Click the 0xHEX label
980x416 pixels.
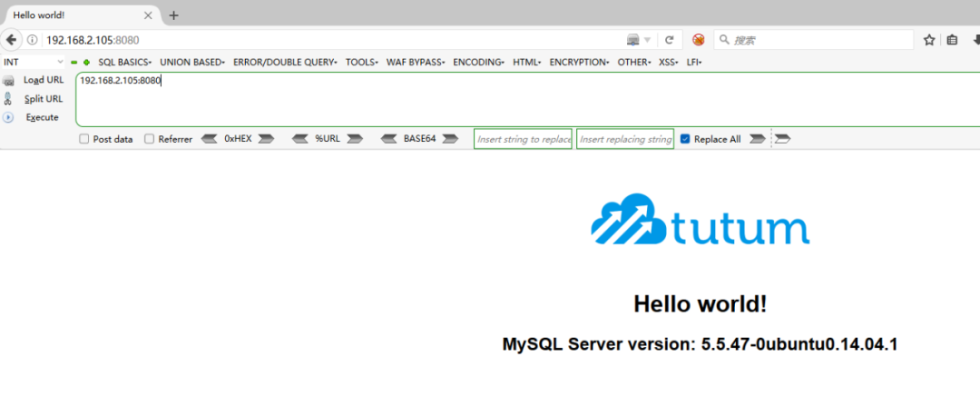(238, 139)
